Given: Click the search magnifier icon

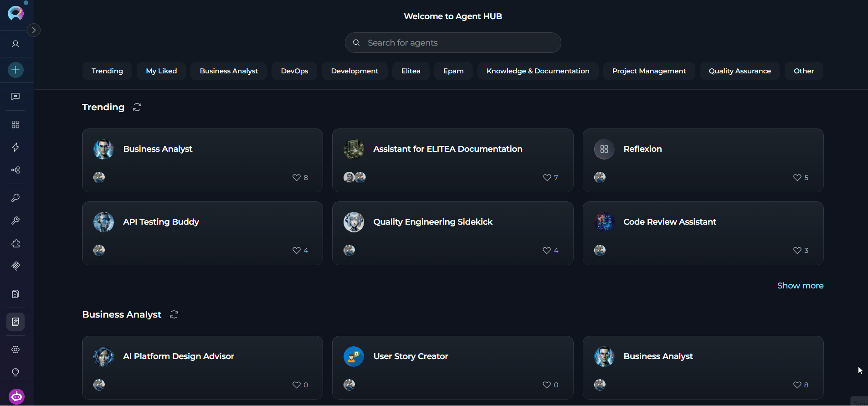Looking at the screenshot, I should pyautogui.click(x=356, y=42).
